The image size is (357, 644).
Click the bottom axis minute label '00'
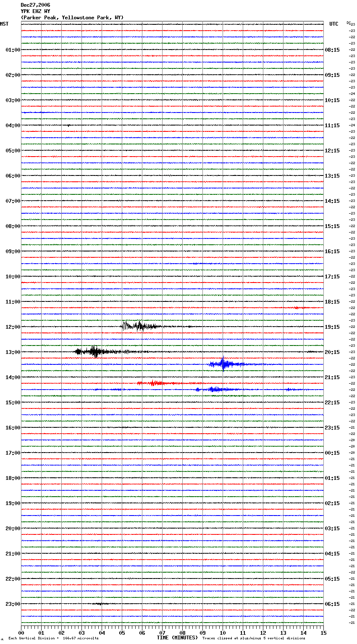(21, 633)
